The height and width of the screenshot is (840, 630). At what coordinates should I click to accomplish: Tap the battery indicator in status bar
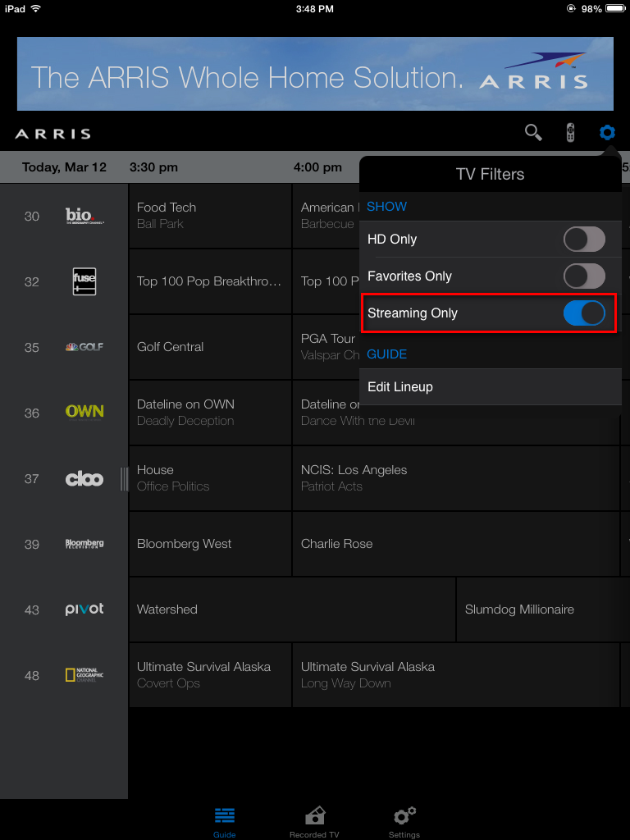(615, 8)
